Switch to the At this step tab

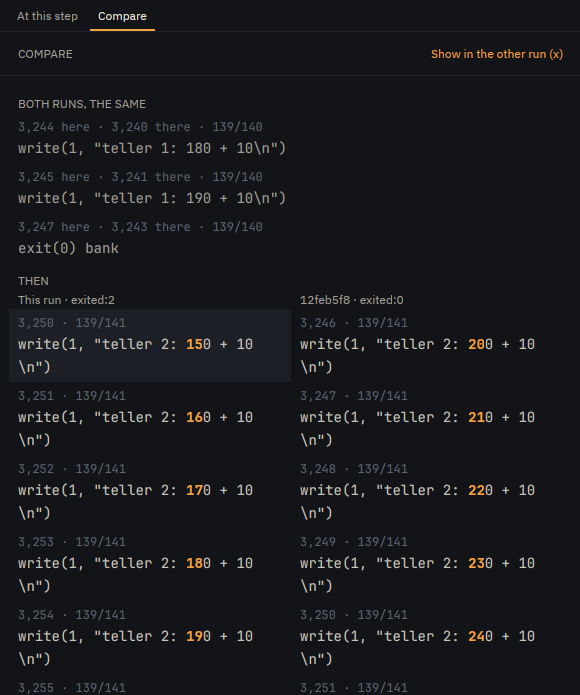pos(47,16)
